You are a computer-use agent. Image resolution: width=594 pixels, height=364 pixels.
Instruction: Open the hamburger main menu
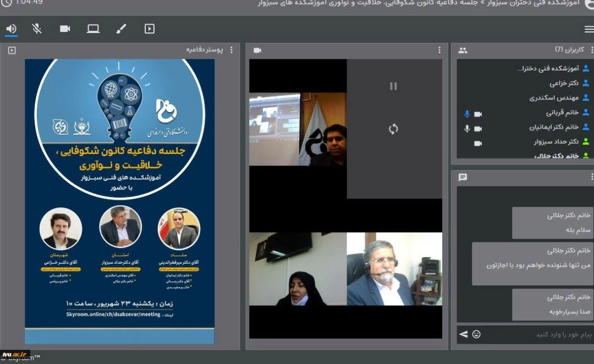tap(588, 29)
